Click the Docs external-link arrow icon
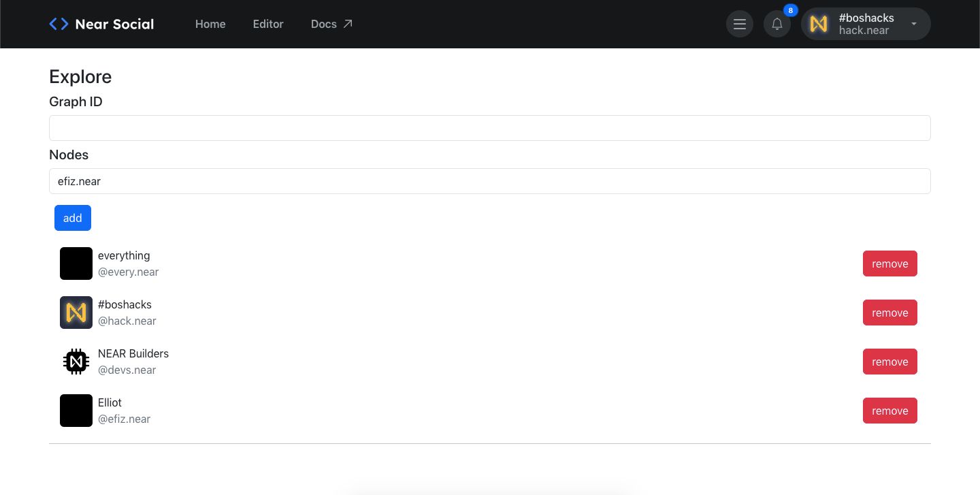 347,24
